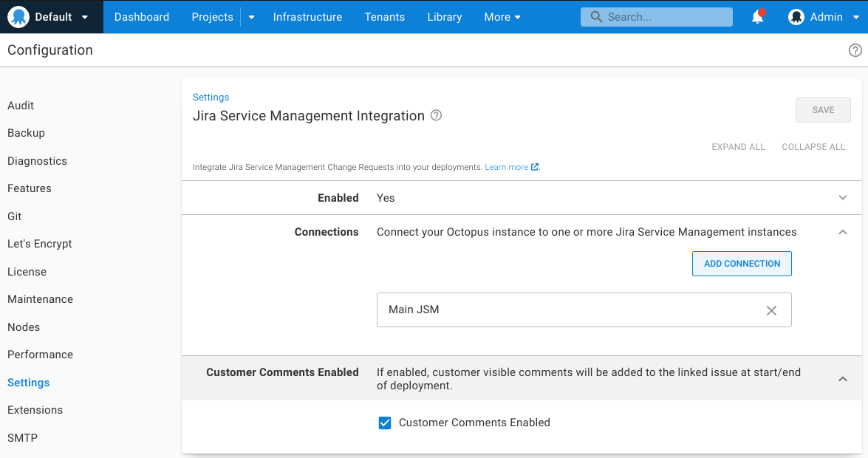
Task: Open the Settings breadcrumb link
Action: pyautogui.click(x=211, y=97)
